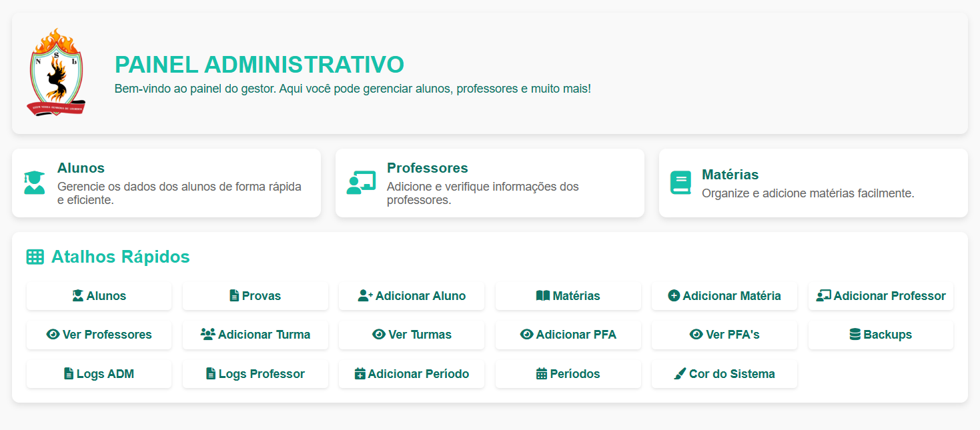Click the Adicionar Matéria shortcut
The image size is (980, 430).
724,296
